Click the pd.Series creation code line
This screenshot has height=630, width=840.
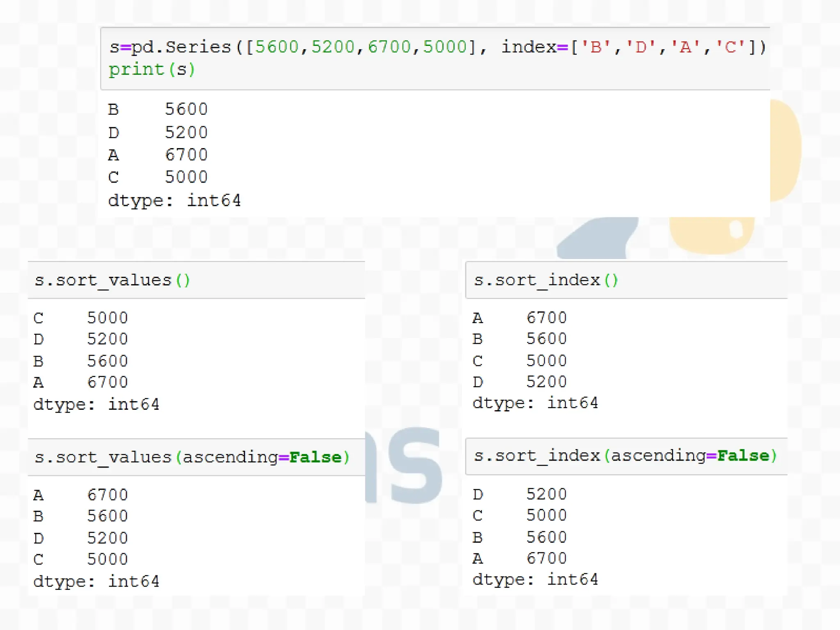(437, 47)
